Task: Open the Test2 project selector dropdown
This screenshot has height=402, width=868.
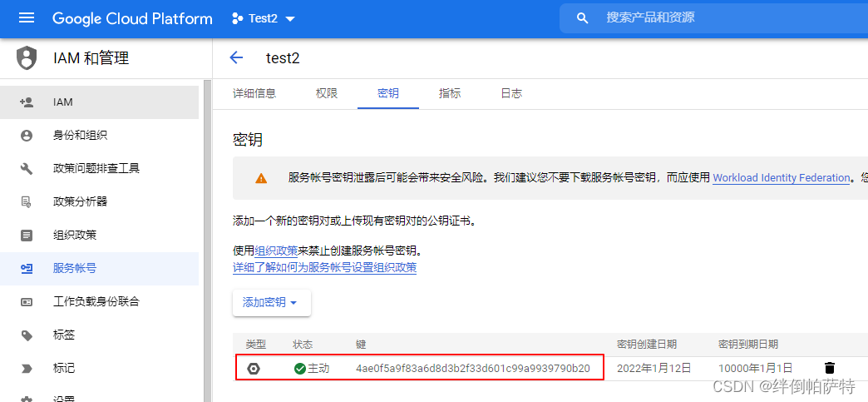Action: click(x=264, y=18)
